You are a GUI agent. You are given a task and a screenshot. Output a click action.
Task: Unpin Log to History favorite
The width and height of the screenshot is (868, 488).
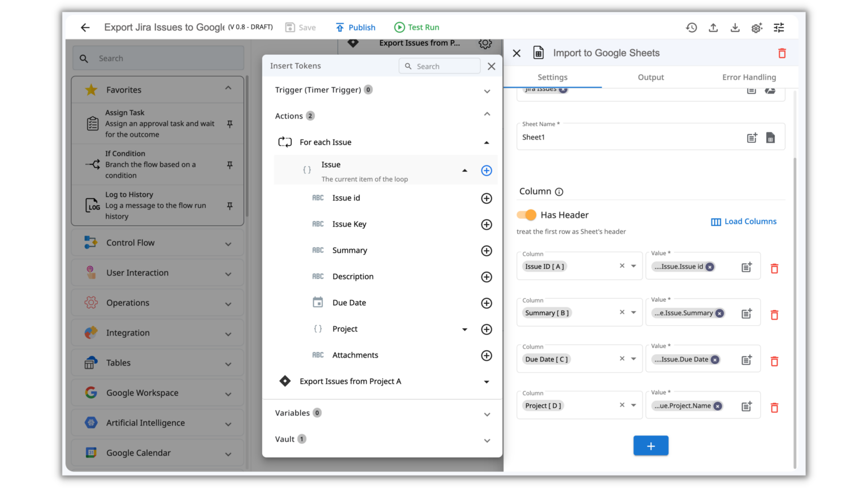[x=229, y=206]
